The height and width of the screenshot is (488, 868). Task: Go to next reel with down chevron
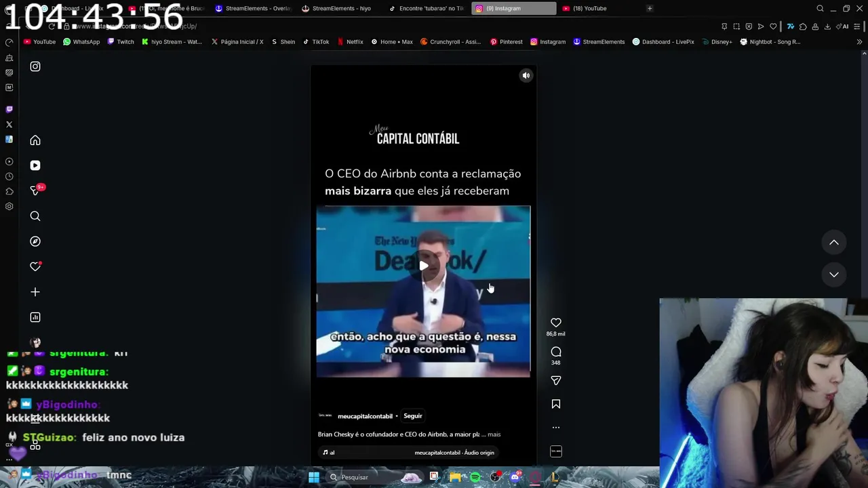[834, 274]
